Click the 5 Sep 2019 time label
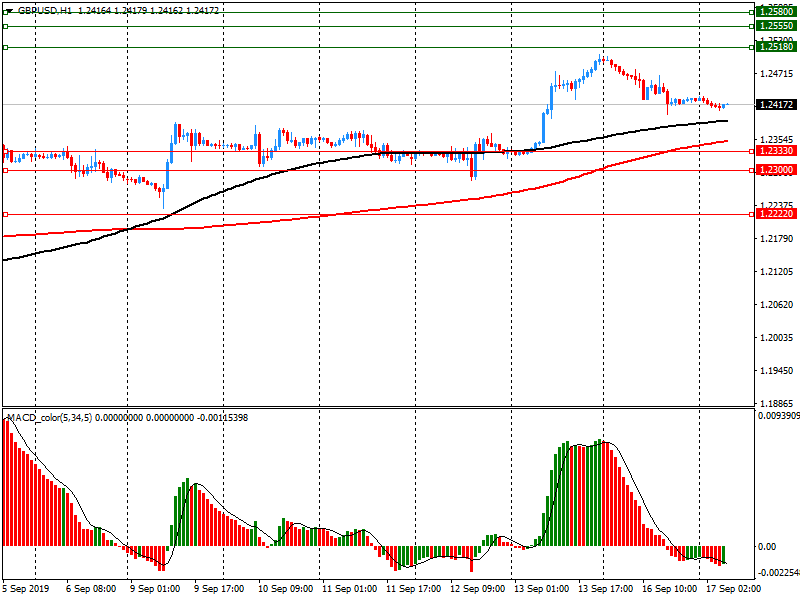 coord(26,589)
